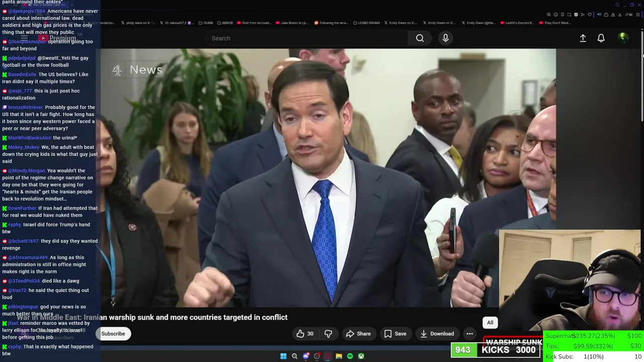Open the AI assistant toolbar button
Viewport: 644px width, 362px height.
coord(629,15)
